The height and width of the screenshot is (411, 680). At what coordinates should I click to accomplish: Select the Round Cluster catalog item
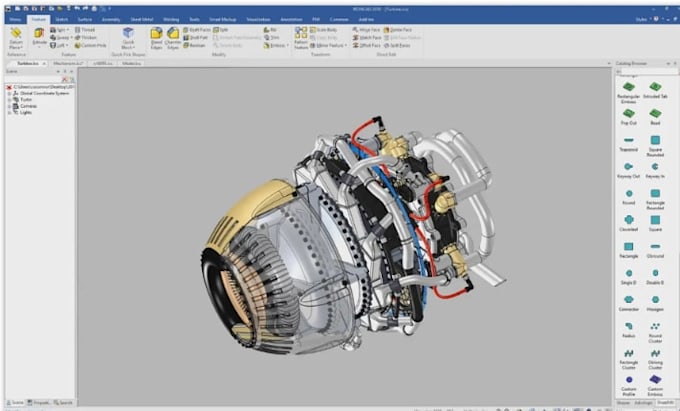coord(655,333)
